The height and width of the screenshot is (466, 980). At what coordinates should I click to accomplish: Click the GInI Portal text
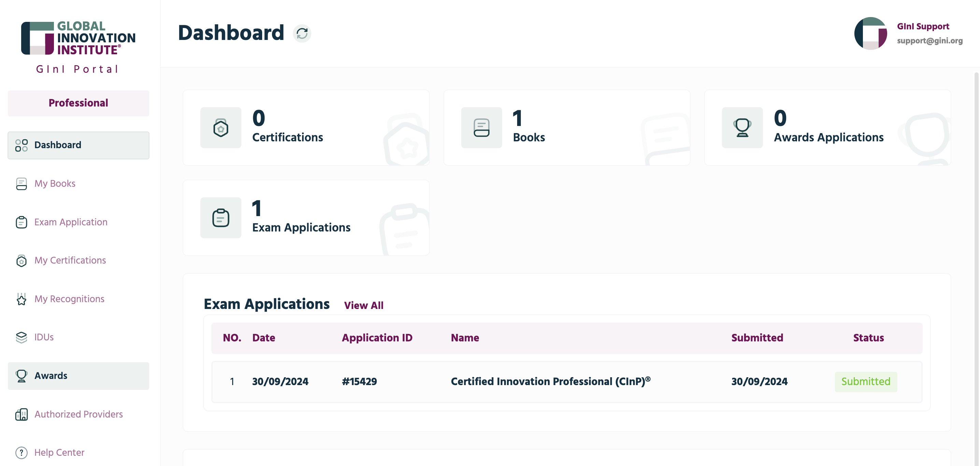point(77,69)
